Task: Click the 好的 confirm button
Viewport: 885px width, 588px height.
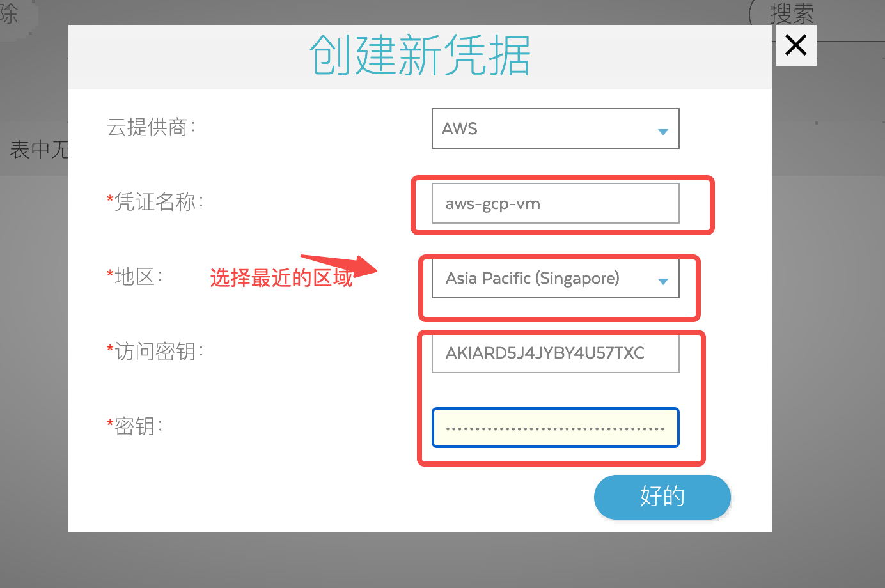Action: click(662, 497)
